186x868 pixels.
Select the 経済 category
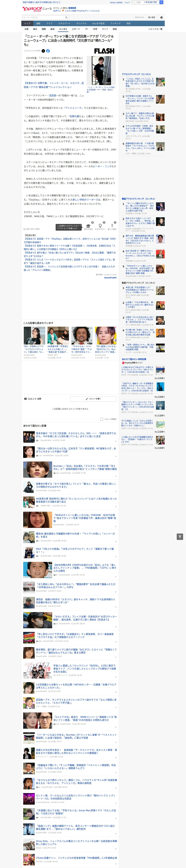pyautogui.click(x=52, y=29)
